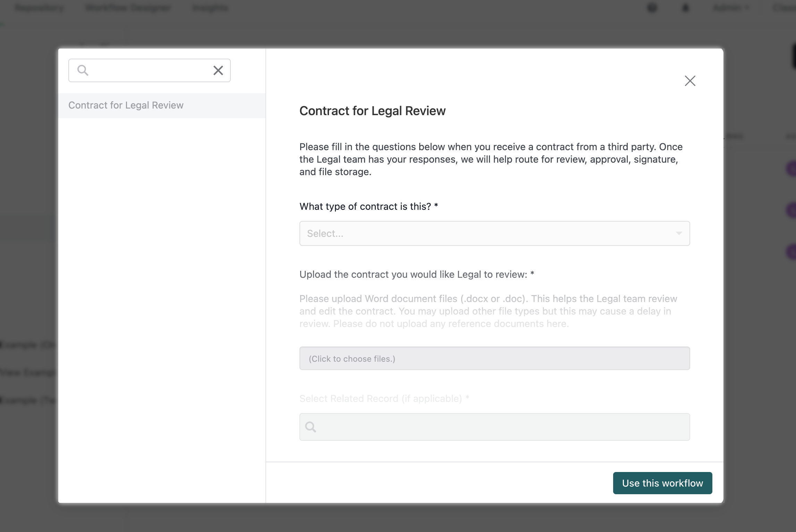Open the Workflow Designer tab in blurred nav bar

point(128,8)
